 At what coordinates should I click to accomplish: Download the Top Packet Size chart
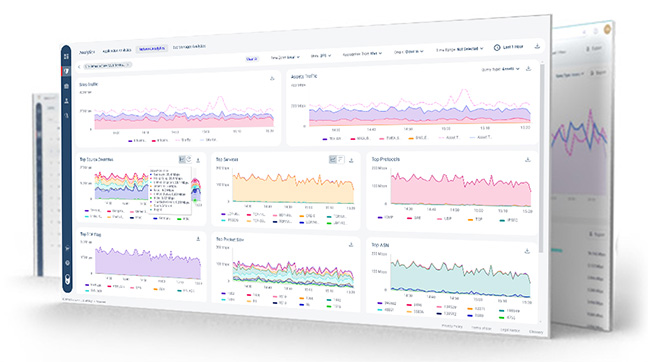351,245
